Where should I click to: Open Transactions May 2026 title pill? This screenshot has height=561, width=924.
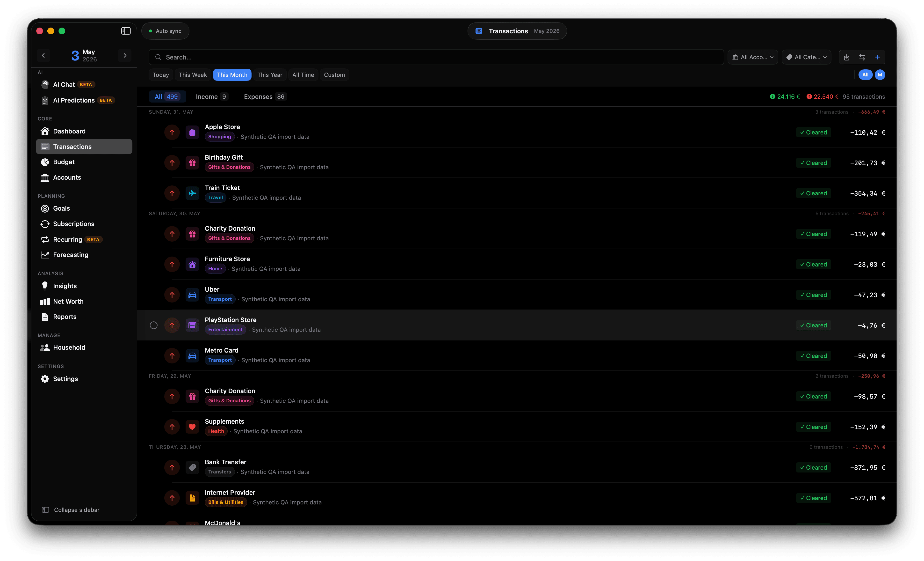coord(517,31)
